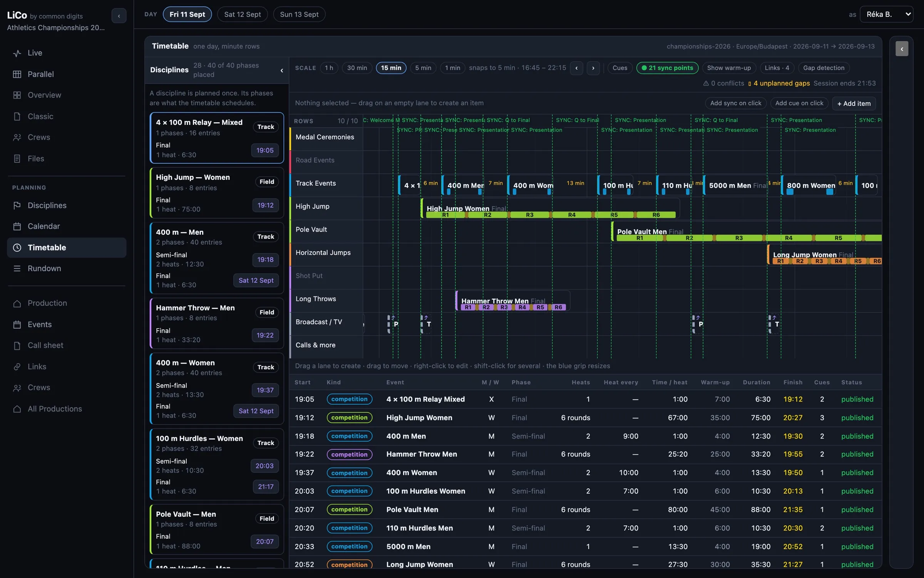Click the 19:22 time on Hammer Throw Men card
Screen dimensions: 924x578
265,335
